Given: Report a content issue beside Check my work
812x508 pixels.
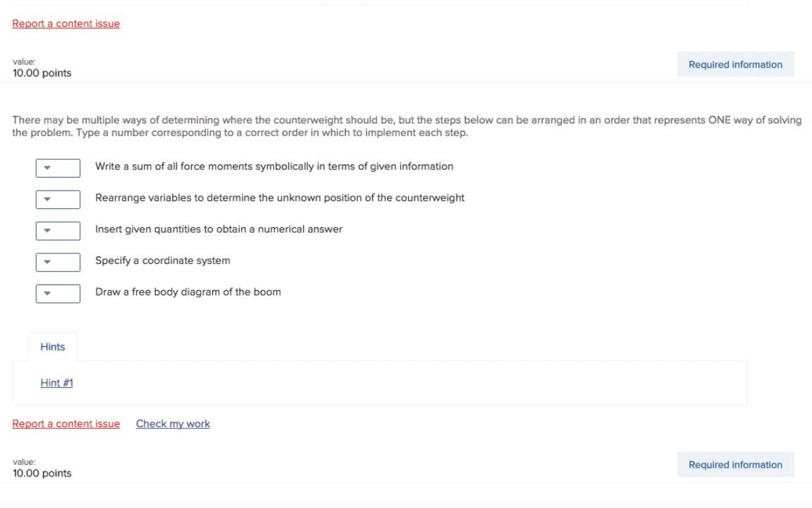Looking at the screenshot, I should (66, 424).
